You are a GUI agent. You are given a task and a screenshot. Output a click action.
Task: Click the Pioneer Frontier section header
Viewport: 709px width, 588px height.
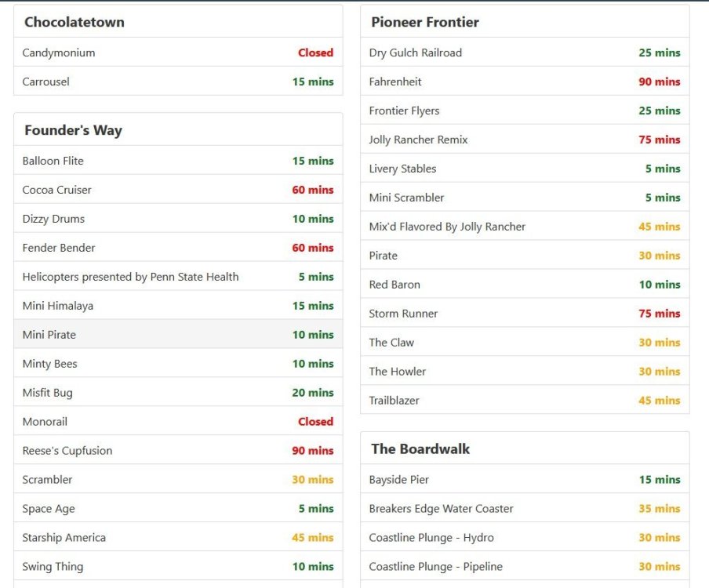pyautogui.click(x=425, y=22)
